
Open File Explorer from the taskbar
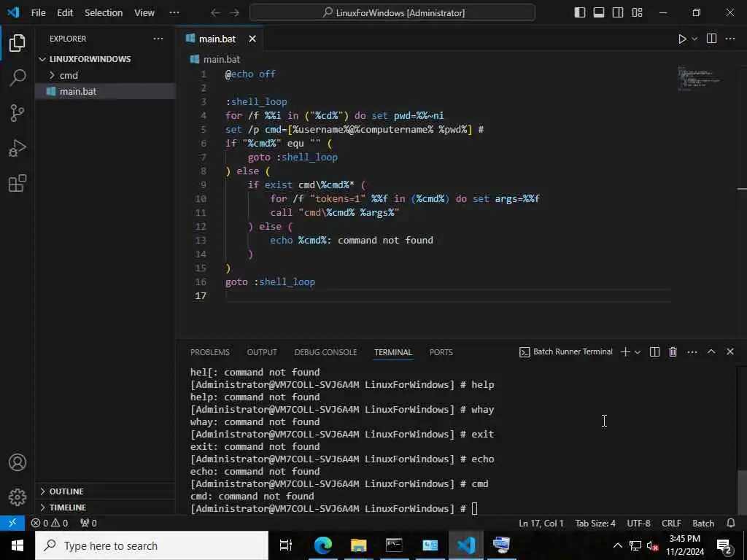(x=358, y=545)
